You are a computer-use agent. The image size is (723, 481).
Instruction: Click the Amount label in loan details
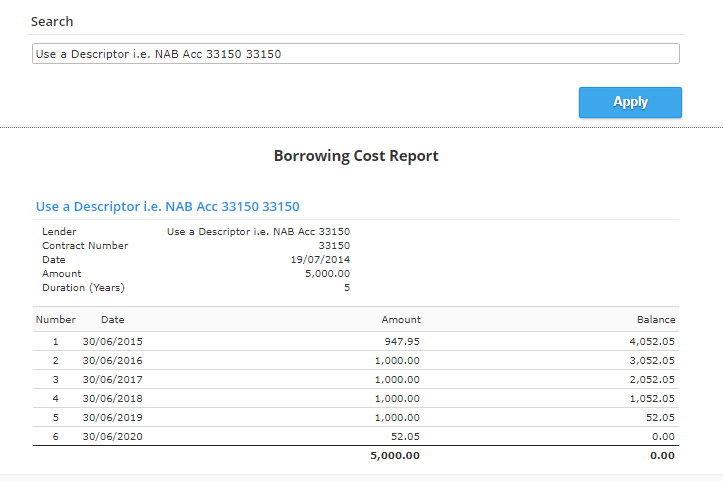click(x=61, y=273)
